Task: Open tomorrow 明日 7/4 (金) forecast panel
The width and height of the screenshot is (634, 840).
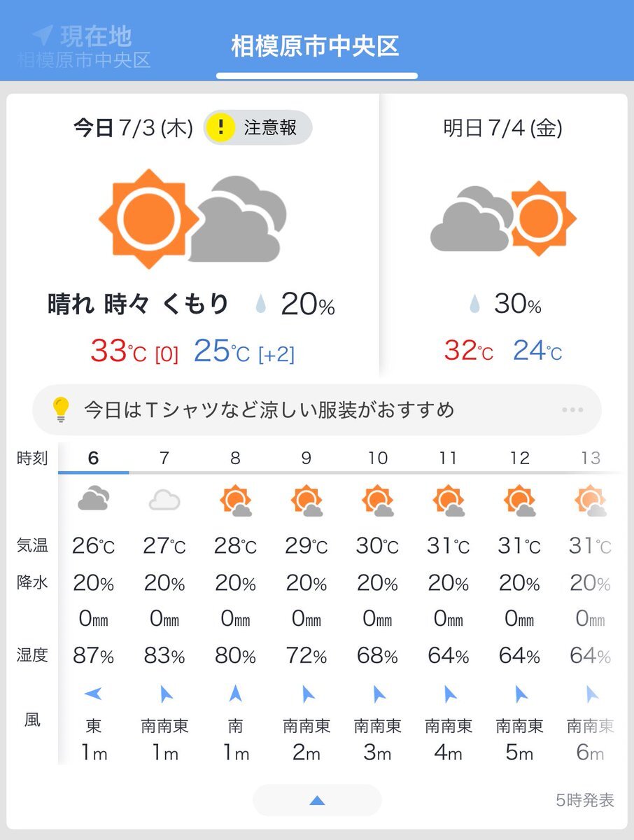Action: pos(503,236)
